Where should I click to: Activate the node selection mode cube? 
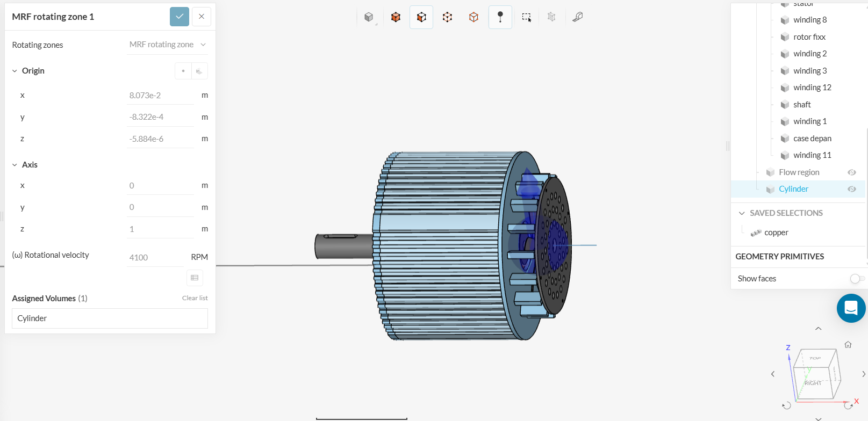click(474, 17)
